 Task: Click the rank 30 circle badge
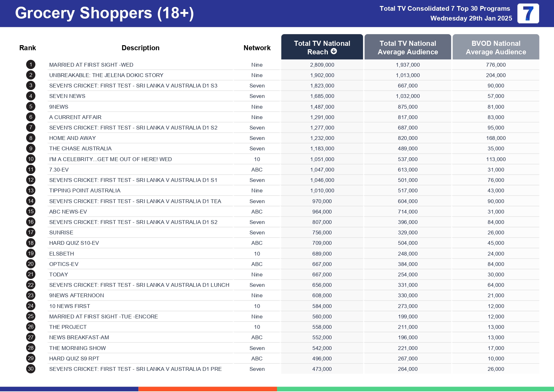point(31,369)
